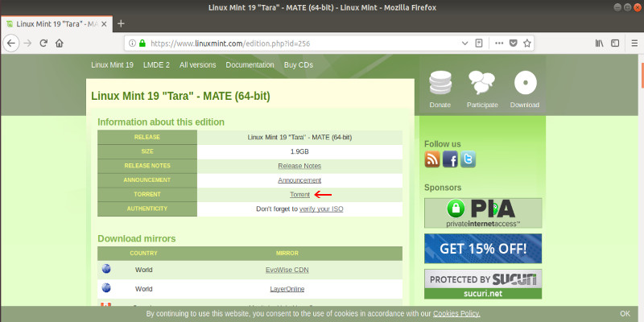The height and width of the screenshot is (322, 644).
Task: Open the PIA Private Internet Access banner
Action: 483,213
